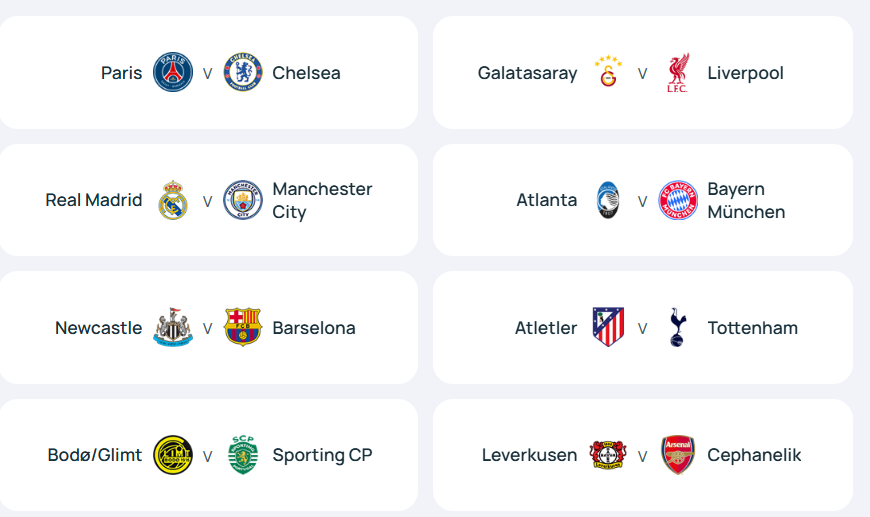The image size is (870, 517).
Task: Select the FC Barcelona crest
Action: 243,328
